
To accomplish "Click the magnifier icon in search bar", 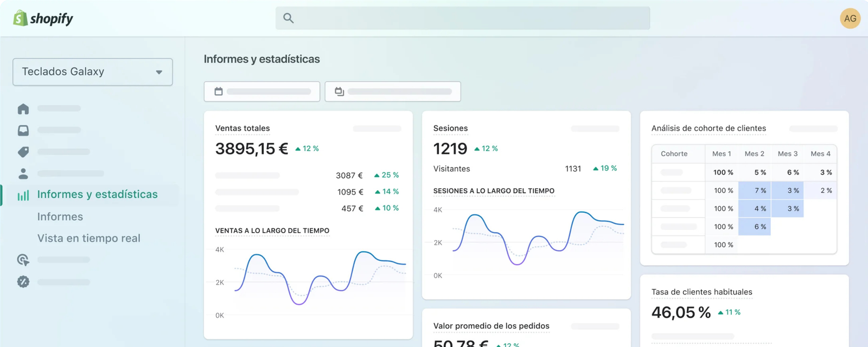I will pos(289,18).
